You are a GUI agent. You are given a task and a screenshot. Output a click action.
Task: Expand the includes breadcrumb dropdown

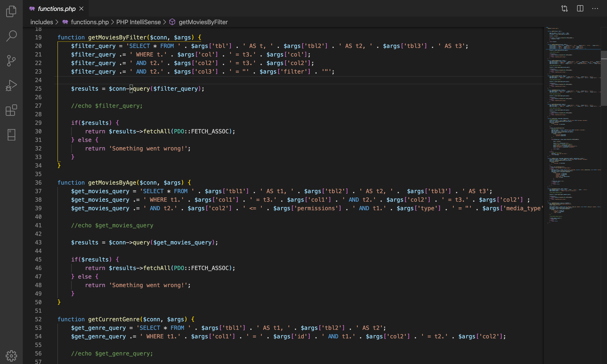click(42, 22)
